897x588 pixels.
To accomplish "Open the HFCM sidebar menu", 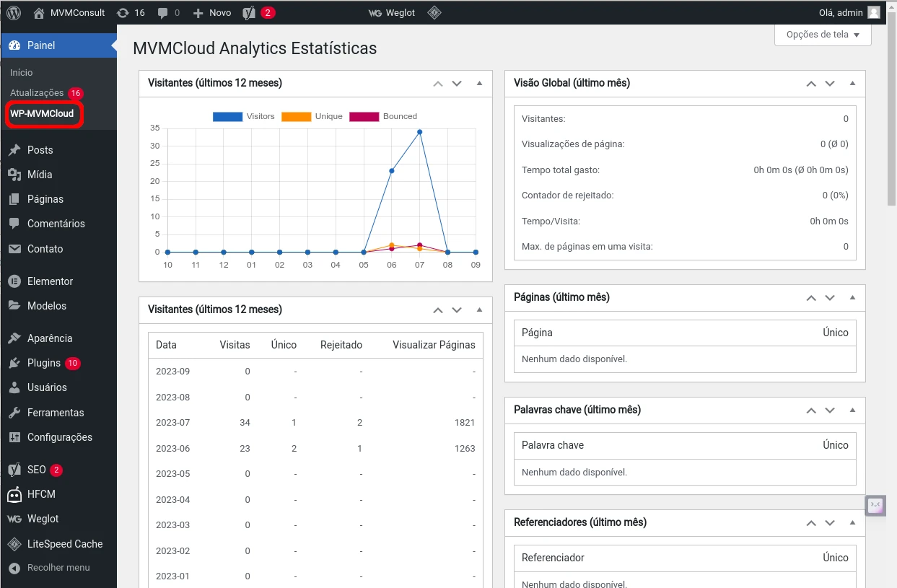I will click(41, 494).
